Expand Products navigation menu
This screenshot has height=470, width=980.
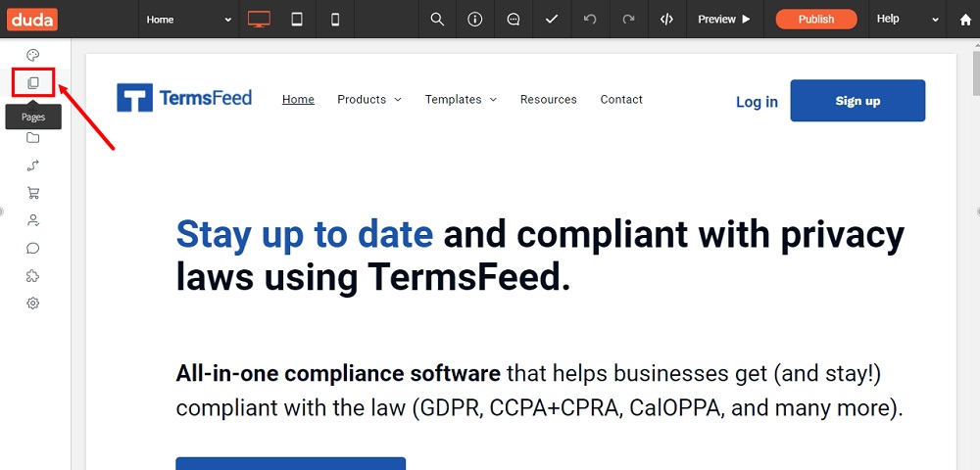[x=369, y=99]
